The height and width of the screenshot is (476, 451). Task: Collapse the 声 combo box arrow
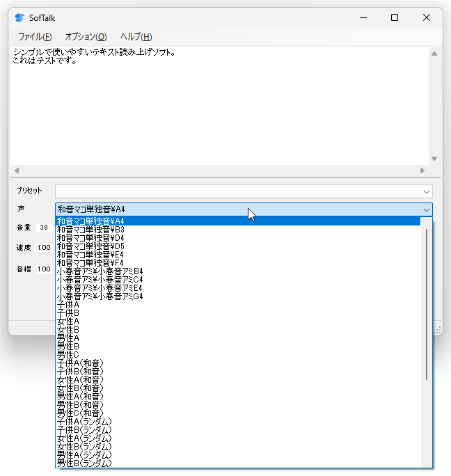(426, 209)
